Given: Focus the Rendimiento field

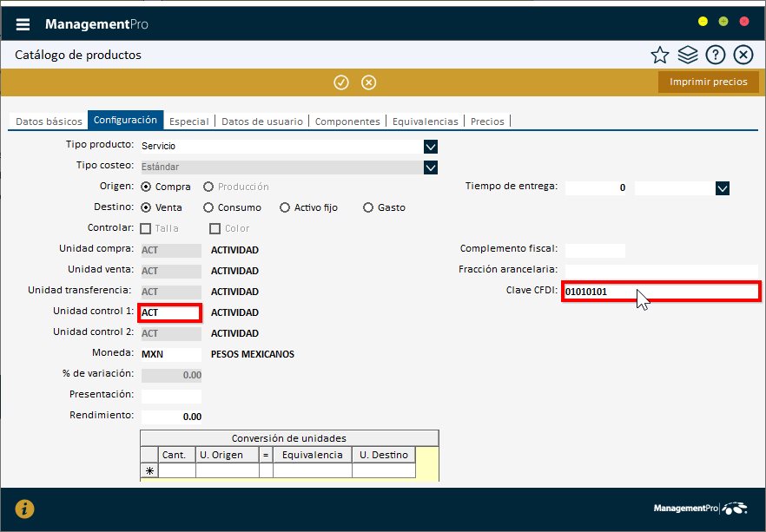Looking at the screenshot, I should point(171,417).
